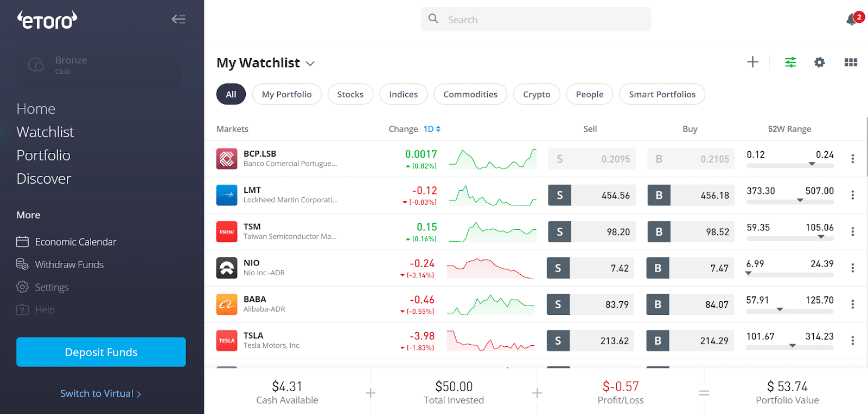
Task: Click the Withdraw Funds coins icon
Action: click(22, 264)
